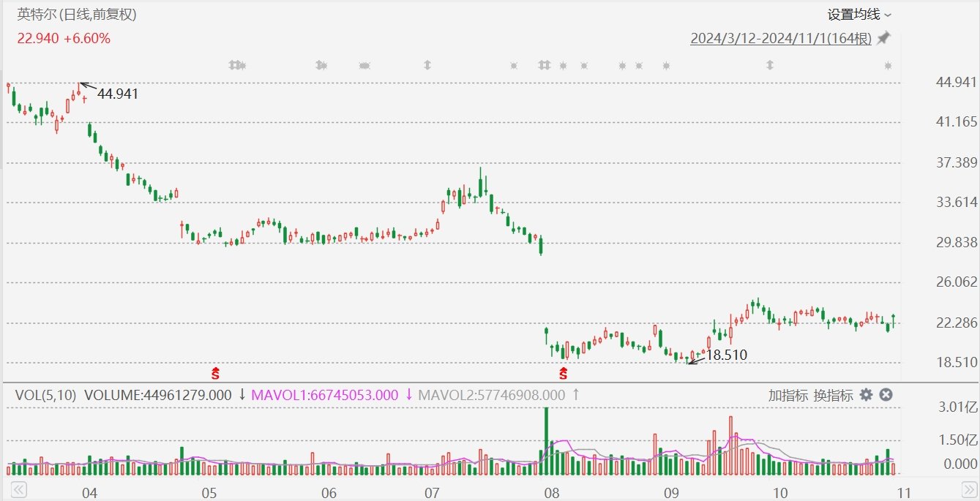Click the 英特尔 (日线,前复权) chart title
Image resolution: width=980 pixels, height=501 pixels.
[77, 15]
